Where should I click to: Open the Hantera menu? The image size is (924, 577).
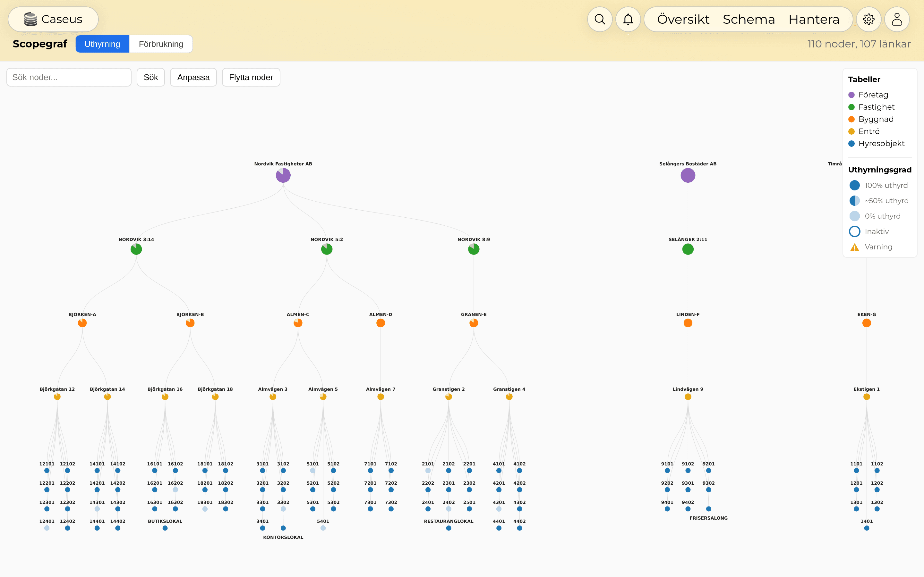(x=814, y=19)
